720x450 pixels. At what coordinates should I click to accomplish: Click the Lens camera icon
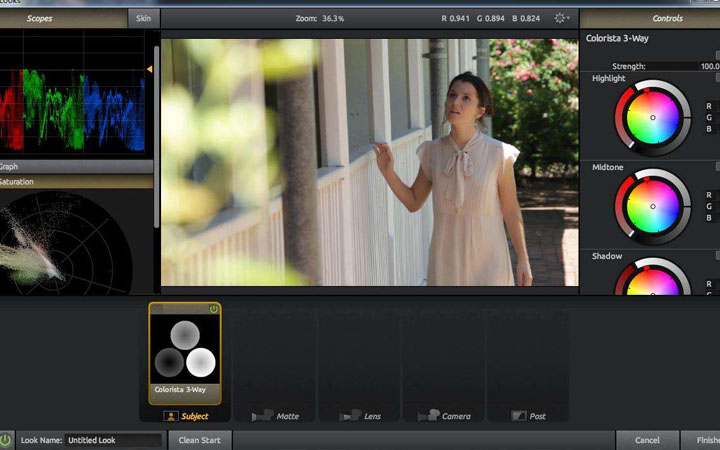click(x=350, y=415)
